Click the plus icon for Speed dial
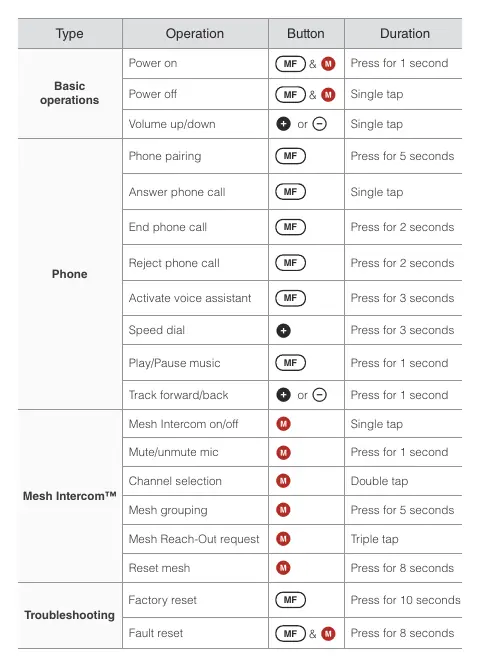This screenshot has width=480, height=667. coord(283,331)
